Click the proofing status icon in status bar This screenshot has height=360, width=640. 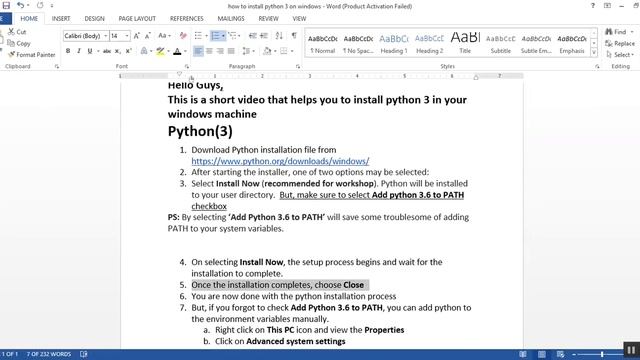(x=84, y=354)
